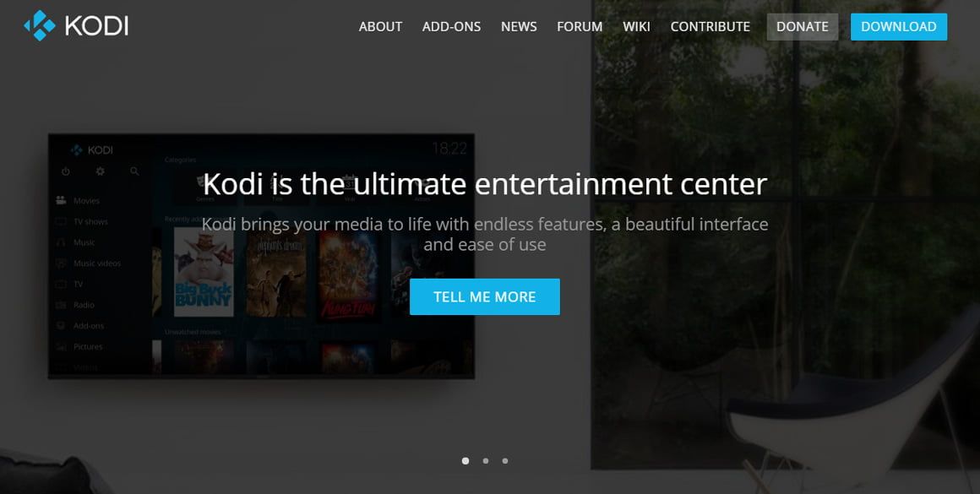Click 'TV shows' in the TV screen sidebar
Viewport: 980px width, 494px height.
(90, 222)
